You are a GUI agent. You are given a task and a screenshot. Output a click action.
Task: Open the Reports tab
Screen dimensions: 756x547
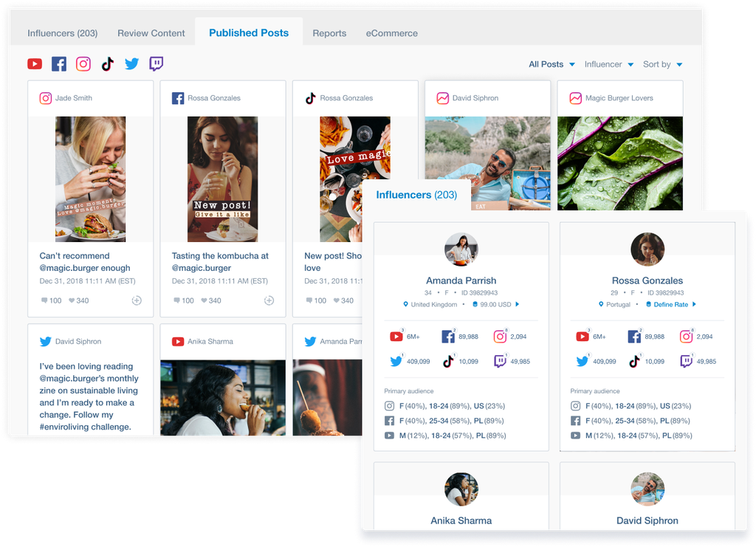[329, 33]
